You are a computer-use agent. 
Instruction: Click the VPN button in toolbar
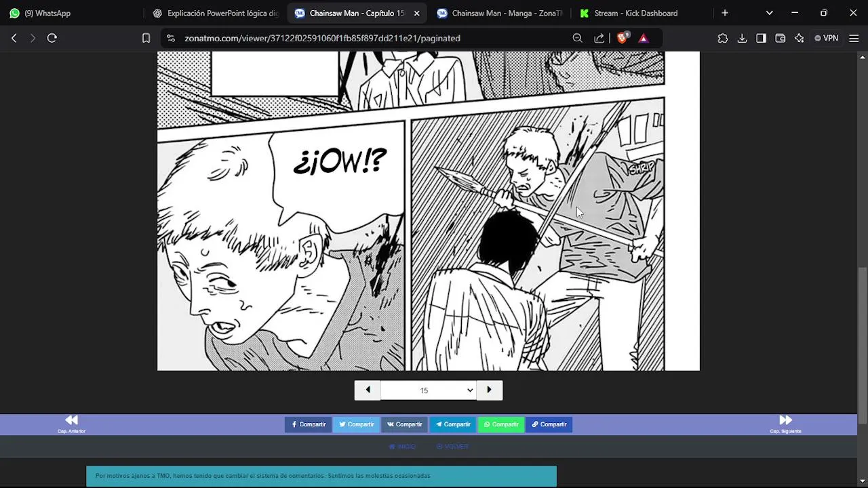(x=826, y=39)
